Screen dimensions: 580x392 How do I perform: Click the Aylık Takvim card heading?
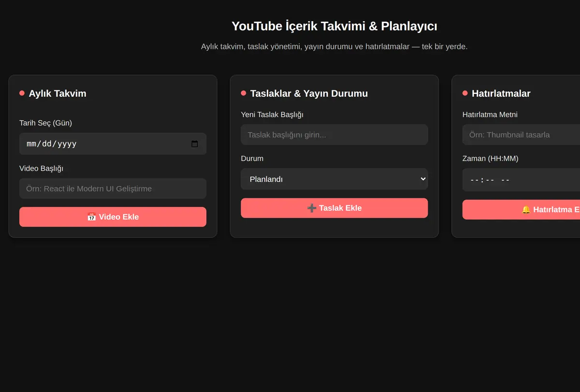pos(58,93)
